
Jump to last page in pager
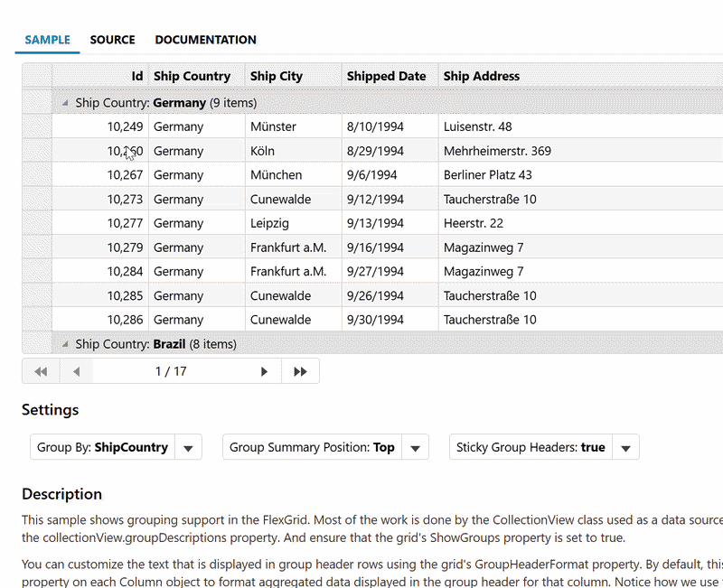(x=300, y=371)
